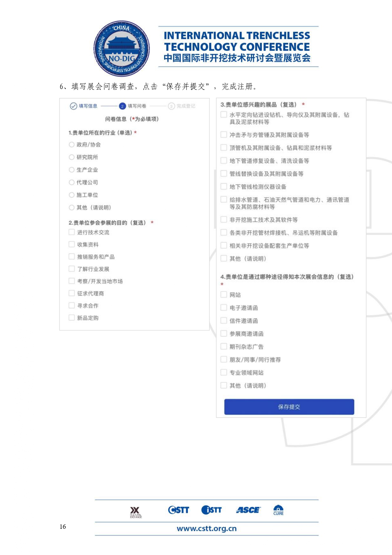This screenshot has width=392, height=555.
Task: Click the ASCE logo in footer
Action: tap(248, 510)
